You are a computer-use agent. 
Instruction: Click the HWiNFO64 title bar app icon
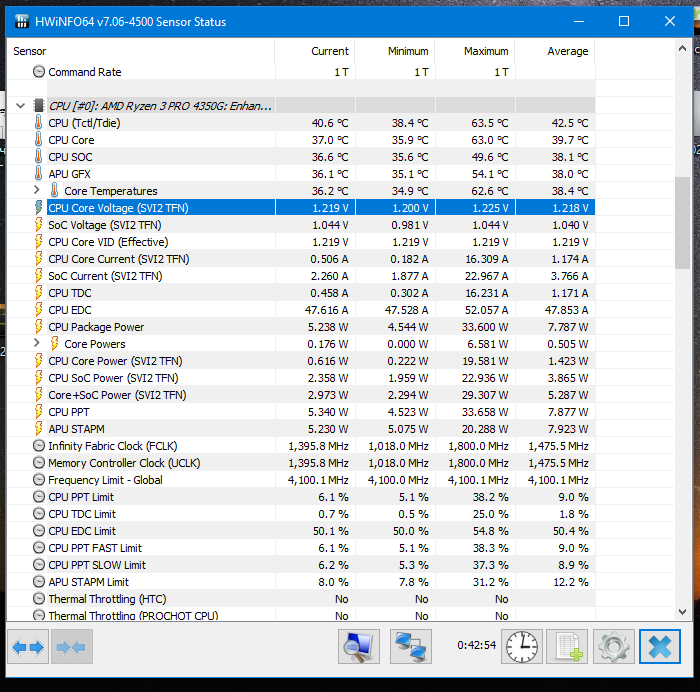click(x=22, y=21)
